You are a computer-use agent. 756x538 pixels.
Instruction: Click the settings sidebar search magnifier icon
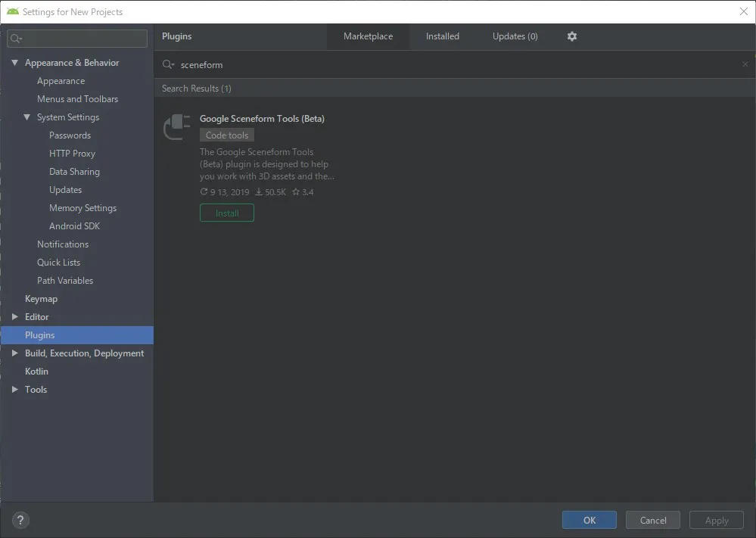click(x=16, y=39)
